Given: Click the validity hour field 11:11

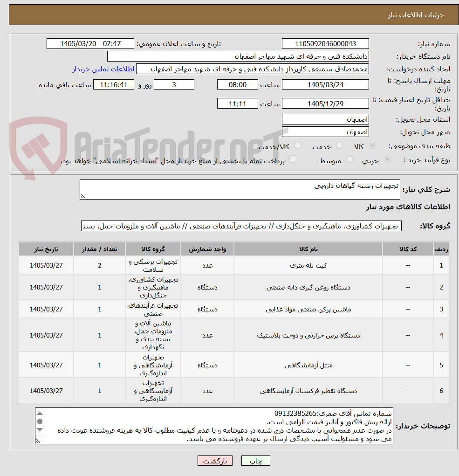Looking at the screenshot, I should click(x=238, y=104).
